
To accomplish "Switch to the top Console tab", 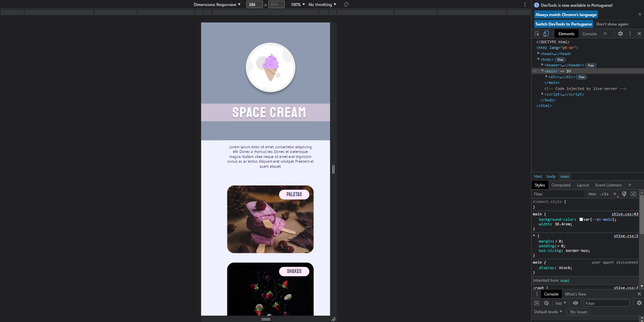I will (x=589, y=34).
